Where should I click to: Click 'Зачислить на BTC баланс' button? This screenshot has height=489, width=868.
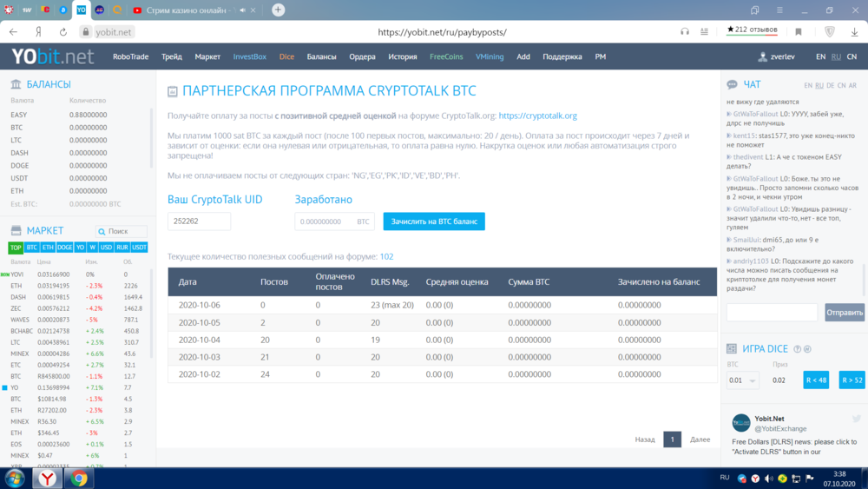point(434,221)
